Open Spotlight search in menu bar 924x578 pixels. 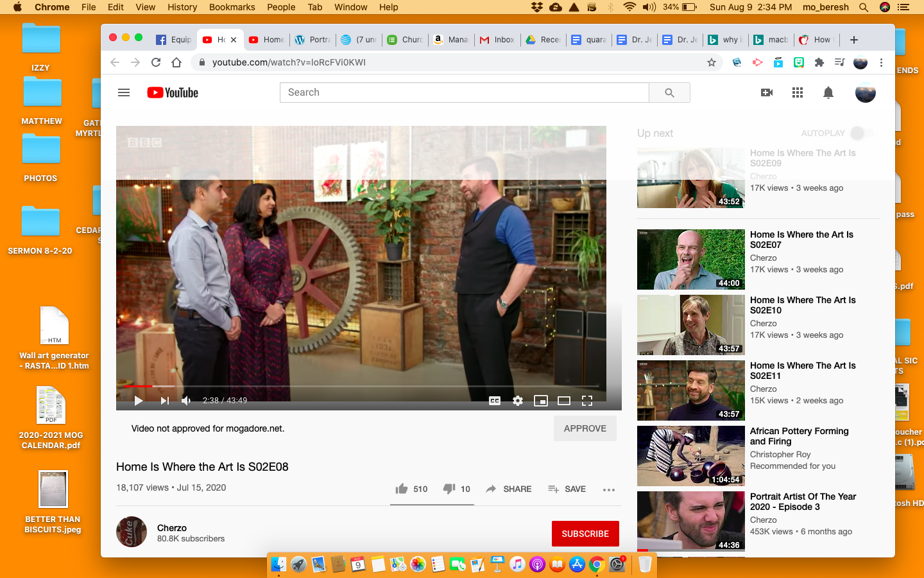(864, 7)
